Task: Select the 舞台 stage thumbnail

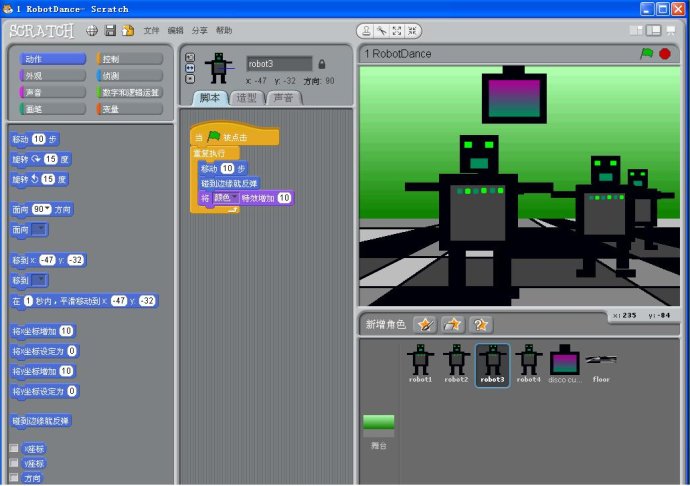Action: point(378,431)
